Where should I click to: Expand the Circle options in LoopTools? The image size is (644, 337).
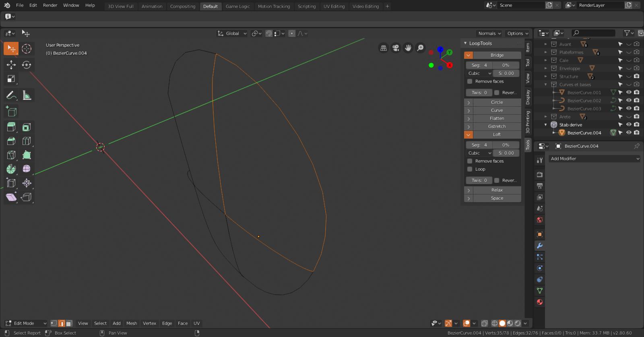[x=469, y=102]
